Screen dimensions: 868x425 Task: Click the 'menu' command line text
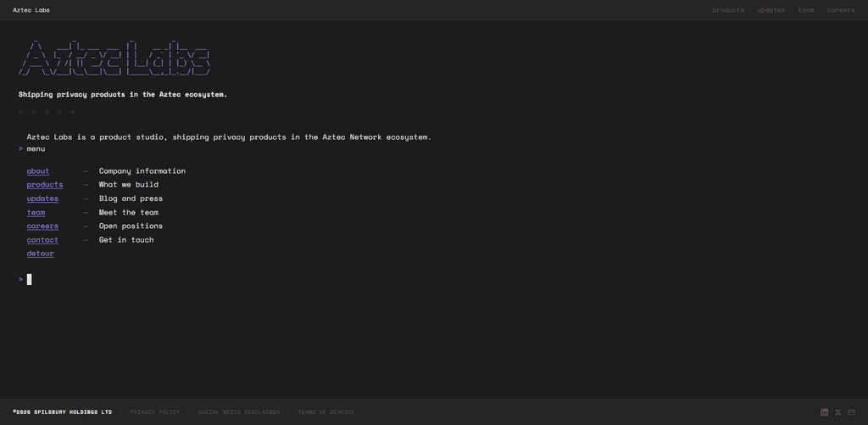[36, 148]
